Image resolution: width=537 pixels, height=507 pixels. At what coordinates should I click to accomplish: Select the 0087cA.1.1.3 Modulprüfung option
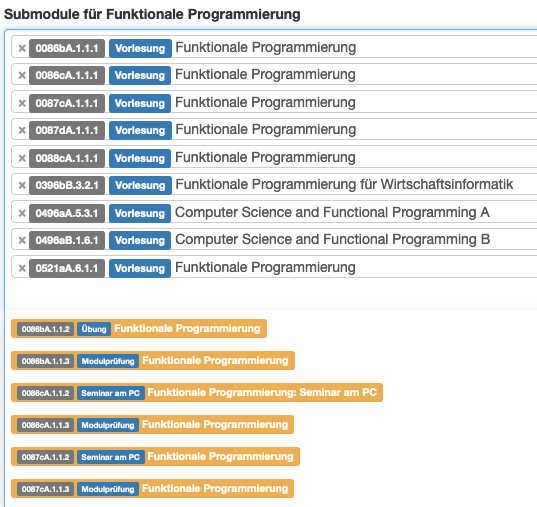pyautogui.click(x=152, y=489)
